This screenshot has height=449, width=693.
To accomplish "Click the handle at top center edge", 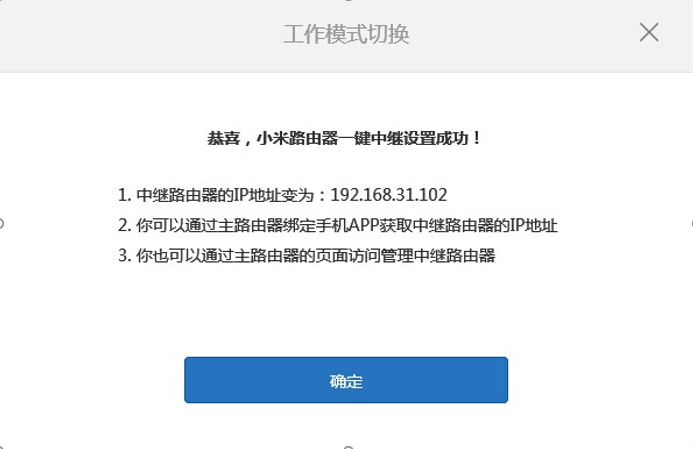I will [x=348, y=1].
